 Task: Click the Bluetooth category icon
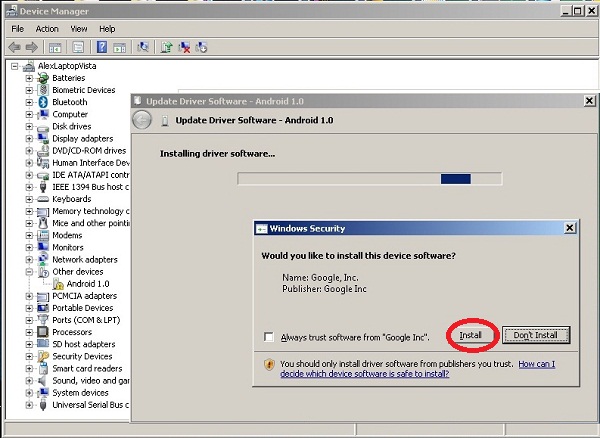coord(43,102)
